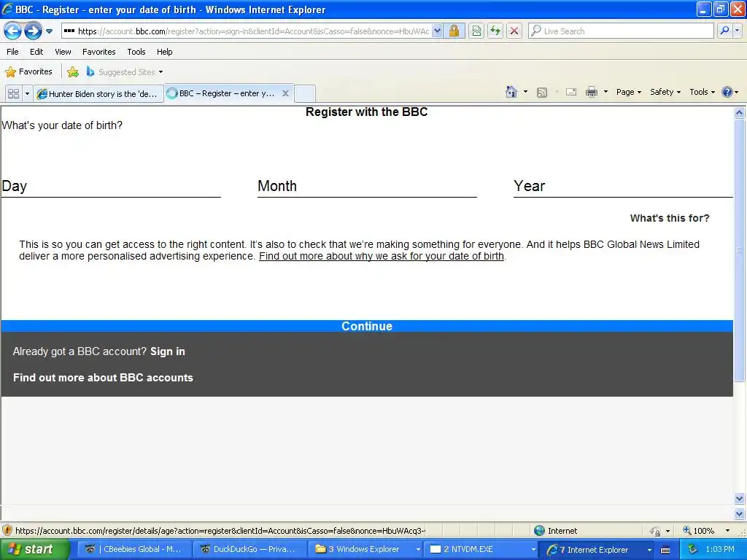This screenshot has height=560, width=747.
Task: Open the Favorites center star button
Action: click(28, 71)
